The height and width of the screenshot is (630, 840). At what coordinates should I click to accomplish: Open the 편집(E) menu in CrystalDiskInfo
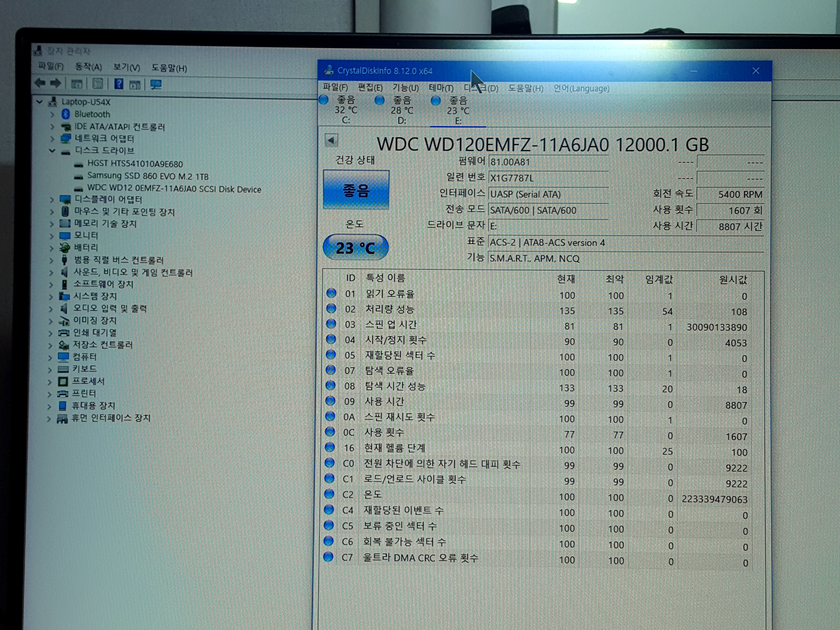point(370,88)
